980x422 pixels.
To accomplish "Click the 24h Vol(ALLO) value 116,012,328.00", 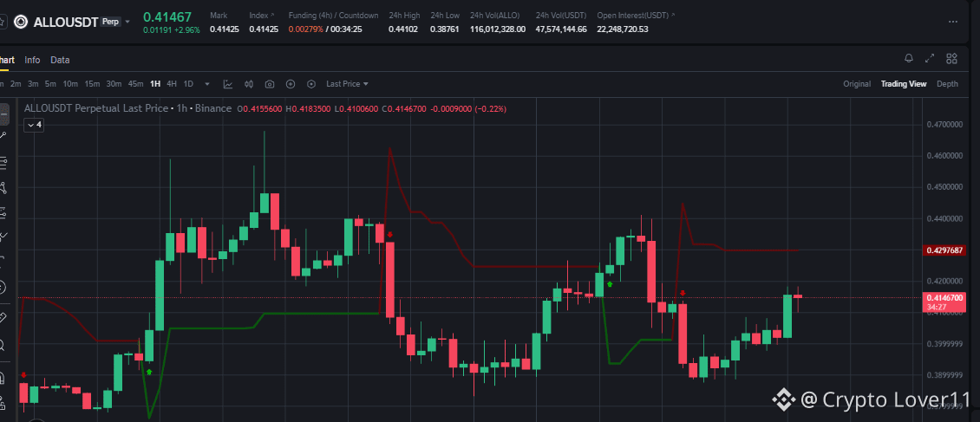I will (x=498, y=29).
